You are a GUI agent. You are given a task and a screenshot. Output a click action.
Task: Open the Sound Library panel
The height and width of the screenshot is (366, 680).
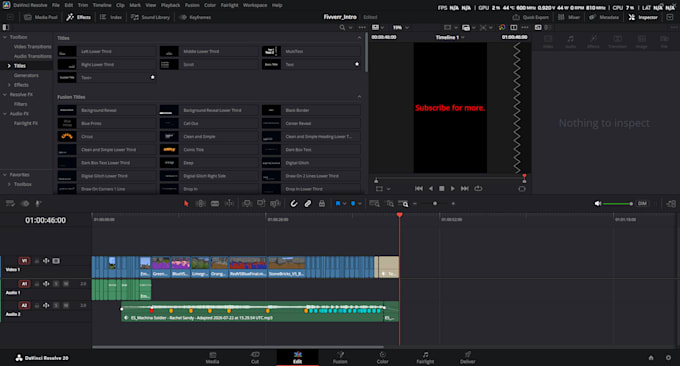pyautogui.click(x=150, y=17)
